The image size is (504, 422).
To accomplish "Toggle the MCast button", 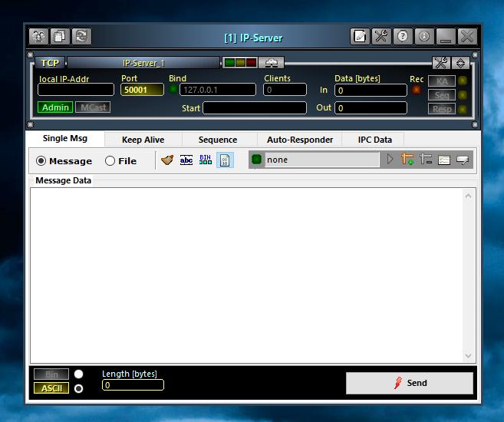I will coord(93,107).
